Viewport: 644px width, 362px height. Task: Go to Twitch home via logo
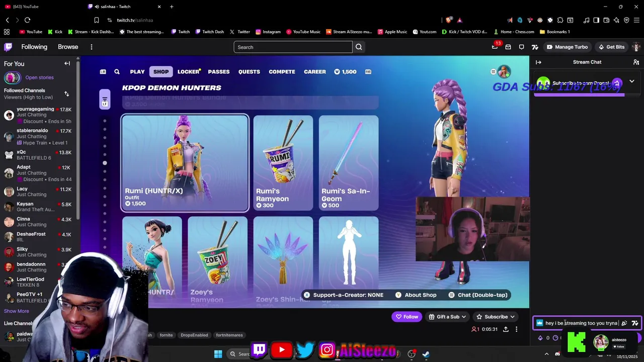pos(8,47)
